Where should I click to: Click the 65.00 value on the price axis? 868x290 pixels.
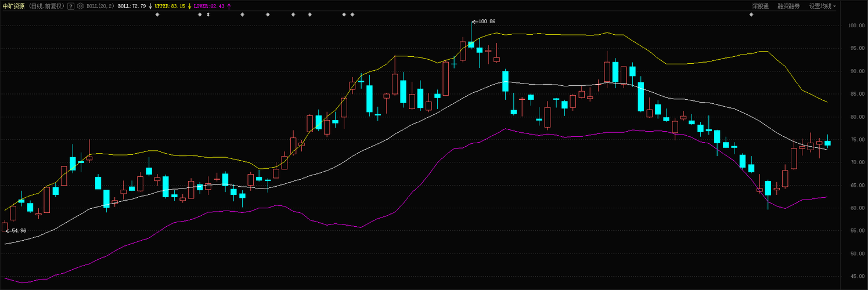click(x=858, y=185)
